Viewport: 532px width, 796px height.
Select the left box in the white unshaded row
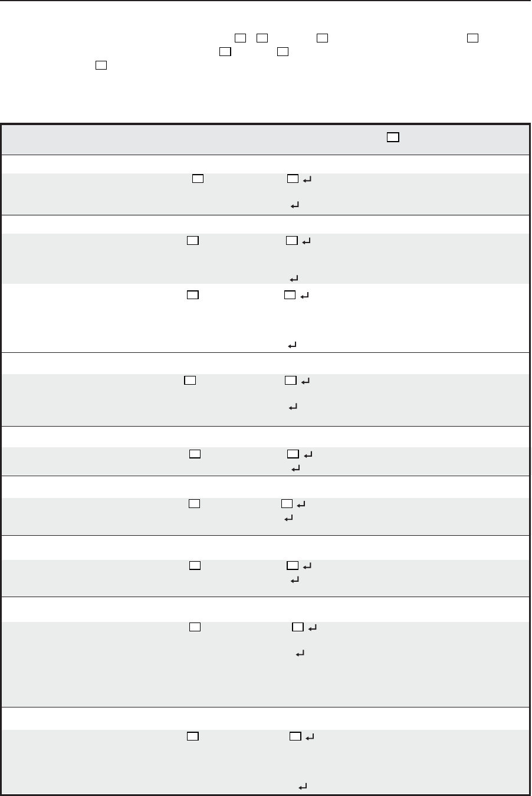click(x=193, y=294)
